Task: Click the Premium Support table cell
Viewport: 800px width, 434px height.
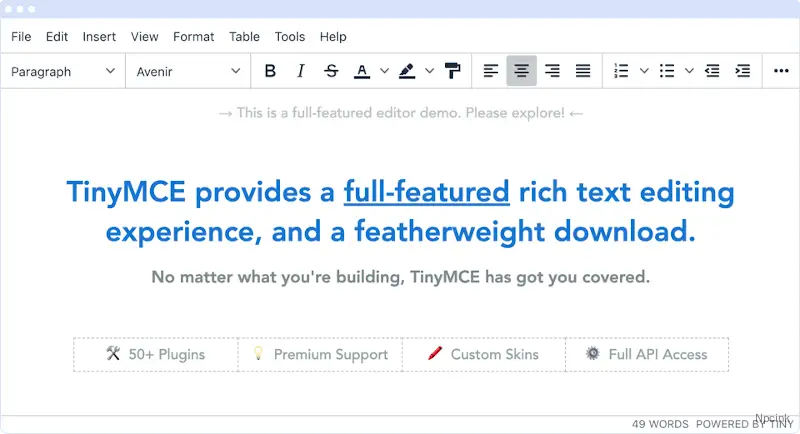Action: click(x=320, y=354)
